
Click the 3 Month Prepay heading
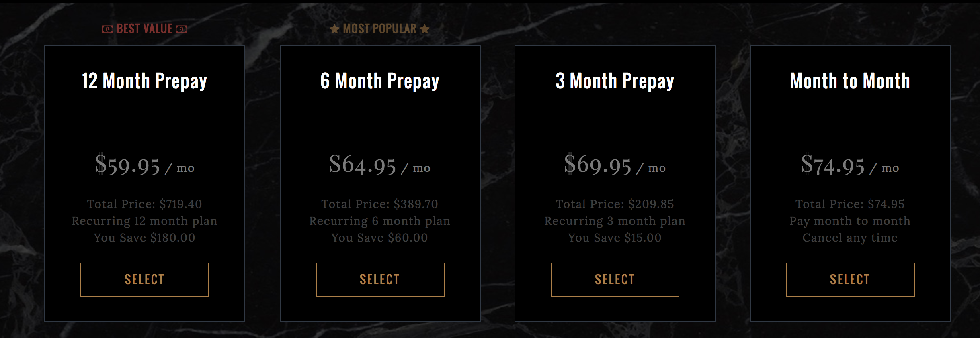click(615, 81)
